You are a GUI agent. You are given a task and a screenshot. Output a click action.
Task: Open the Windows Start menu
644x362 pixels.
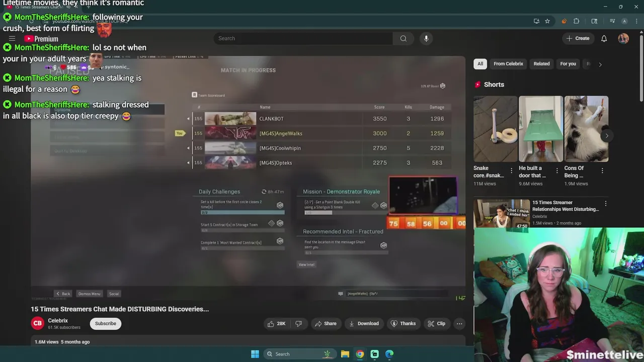click(x=255, y=354)
